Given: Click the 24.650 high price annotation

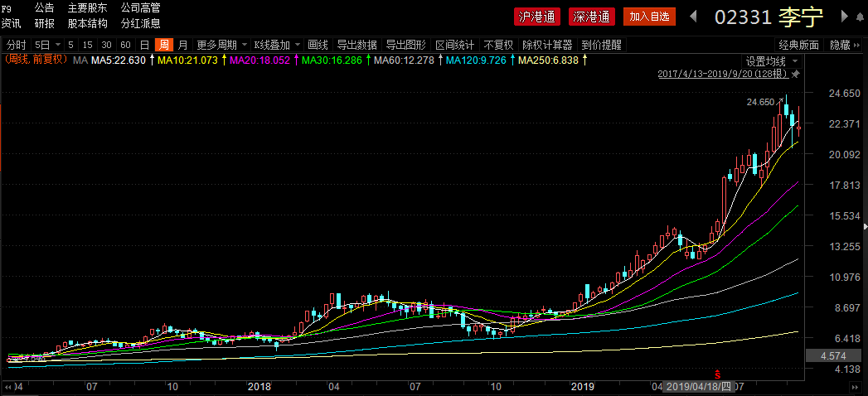Looking at the screenshot, I should (760, 102).
